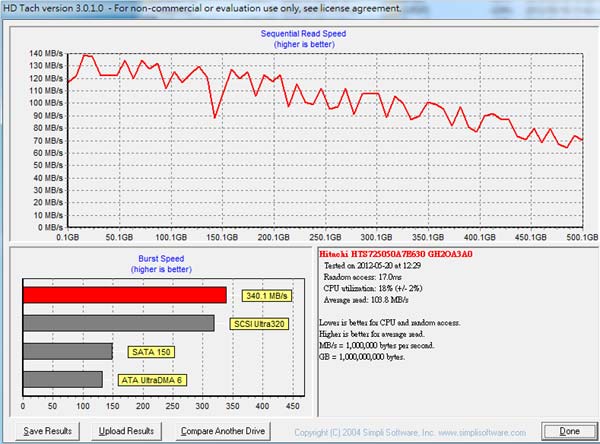Viewport: 600px width, 444px height.
Task: Click the Save Results button
Action: (x=47, y=431)
